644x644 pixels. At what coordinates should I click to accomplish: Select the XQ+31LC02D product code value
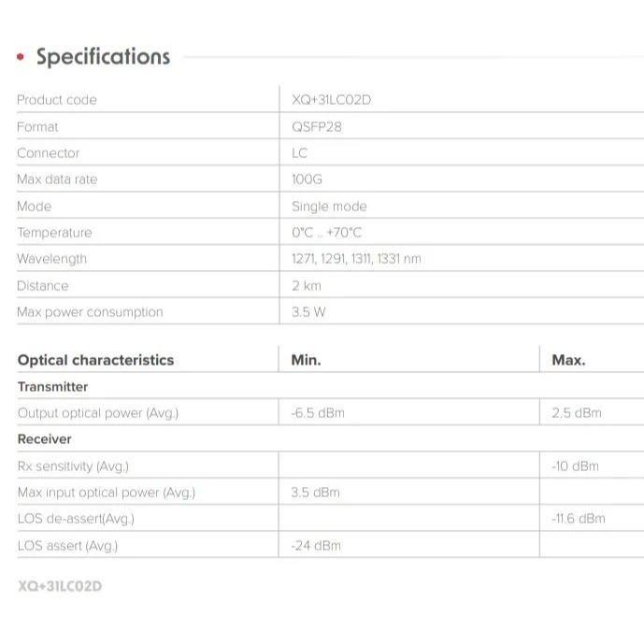tap(331, 100)
